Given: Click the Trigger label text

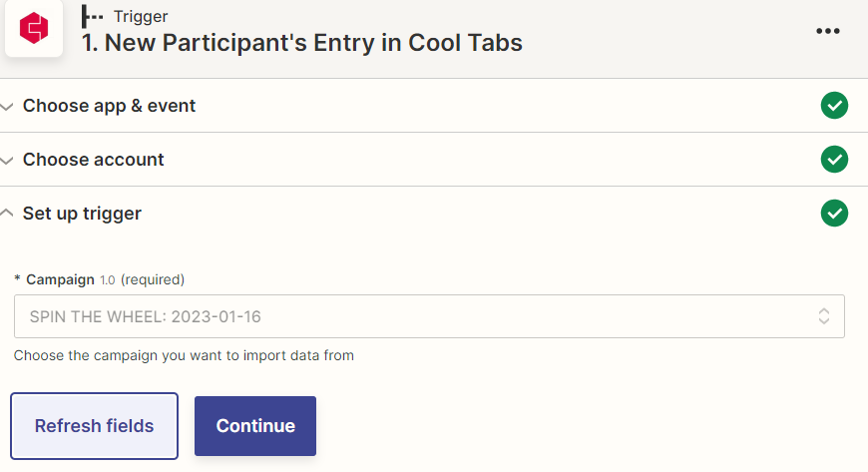Looking at the screenshot, I should click(x=141, y=17).
